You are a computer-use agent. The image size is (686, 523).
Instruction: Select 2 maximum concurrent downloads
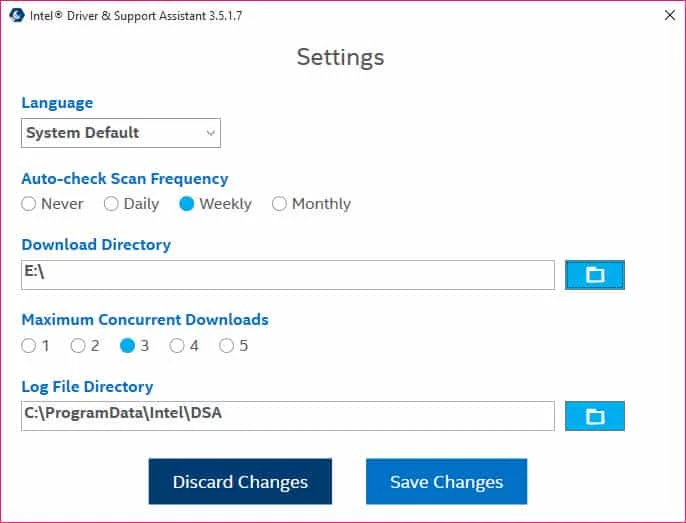78,346
